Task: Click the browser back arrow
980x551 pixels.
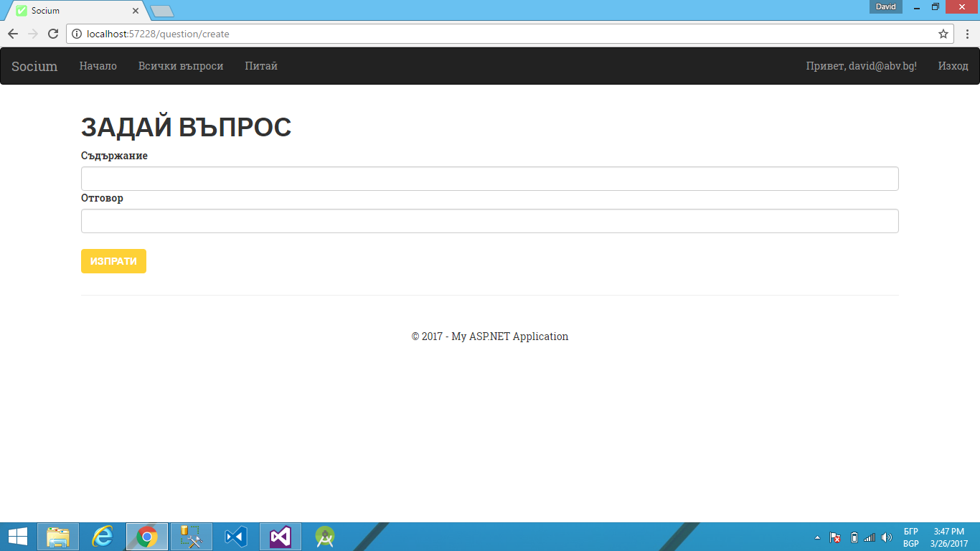Action: (x=13, y=34)
